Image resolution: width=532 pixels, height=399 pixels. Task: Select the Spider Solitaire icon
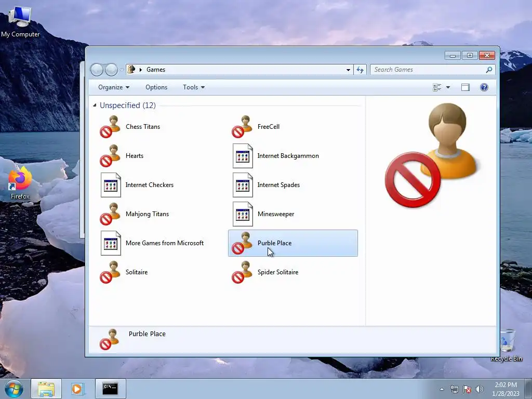[242, 272]
